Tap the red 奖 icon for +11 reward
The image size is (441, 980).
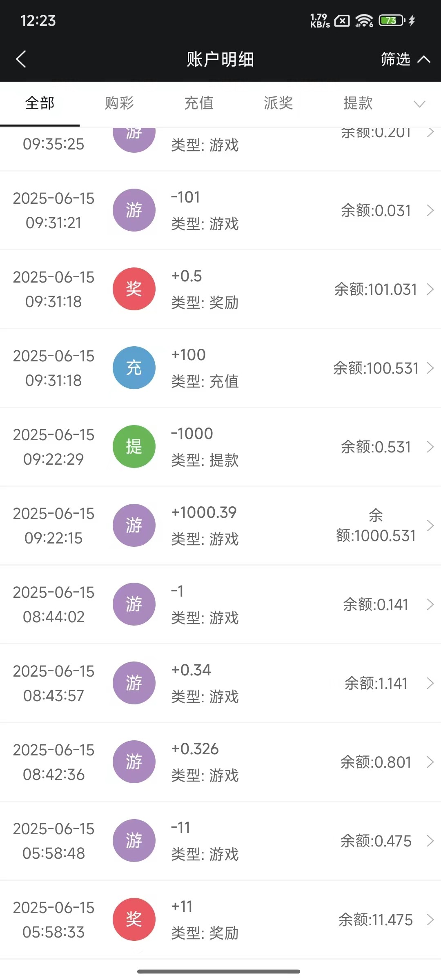click(134, 919)
